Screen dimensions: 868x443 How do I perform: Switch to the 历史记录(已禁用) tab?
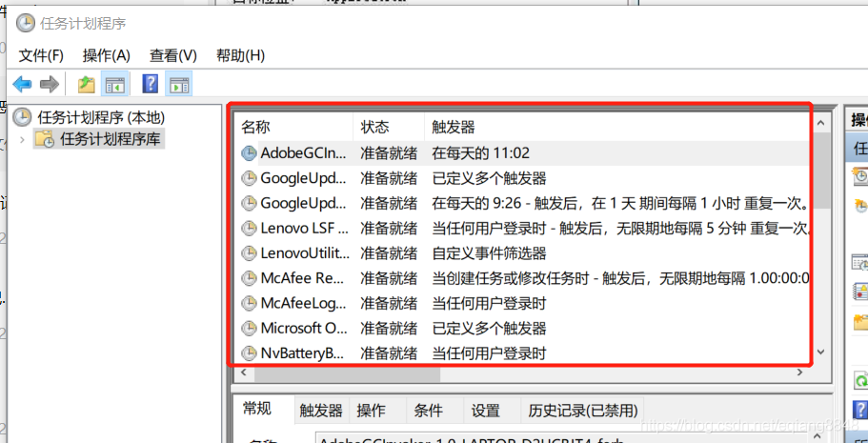tap(582, 411)
